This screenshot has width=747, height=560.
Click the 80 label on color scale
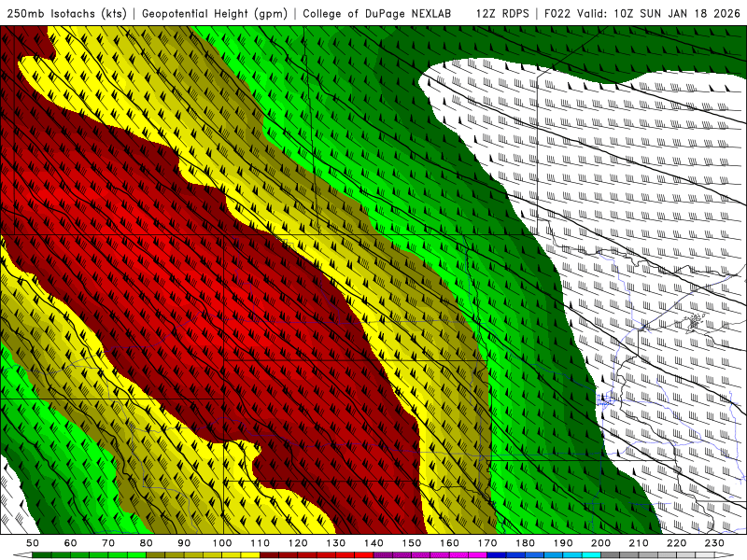(x=147, y=543)
